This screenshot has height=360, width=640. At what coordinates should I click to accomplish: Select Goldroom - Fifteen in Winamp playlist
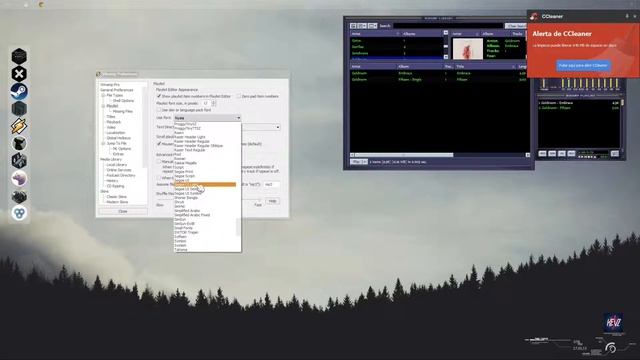(x=578, y=108)
